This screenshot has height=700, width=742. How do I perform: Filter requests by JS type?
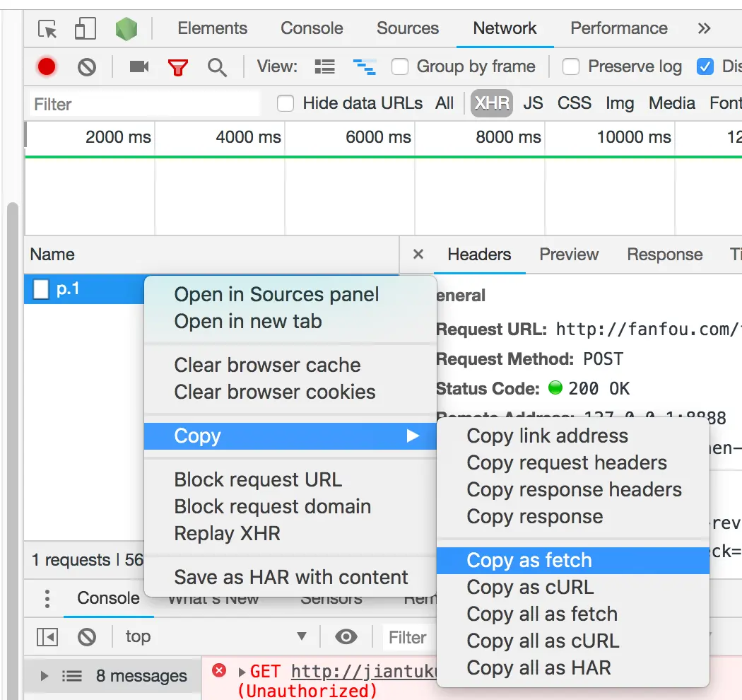533,103
